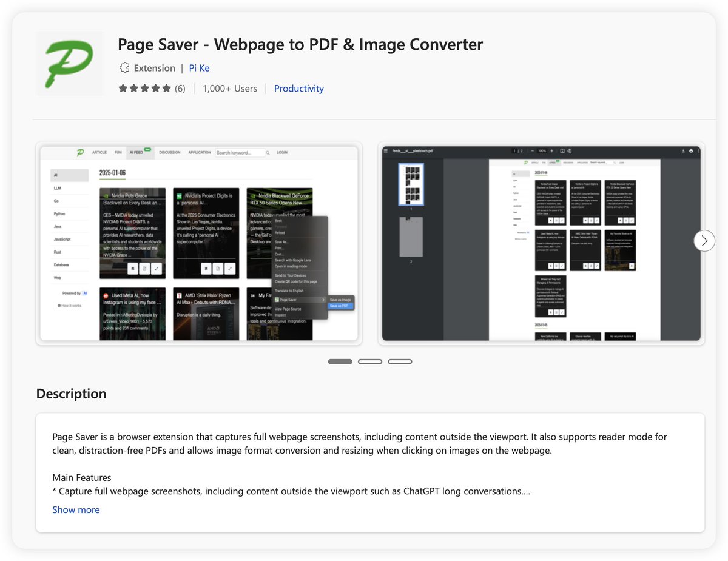Open the Productivity category link
The height and width of the screenshot is (561, 728).
tap(299, 89)
